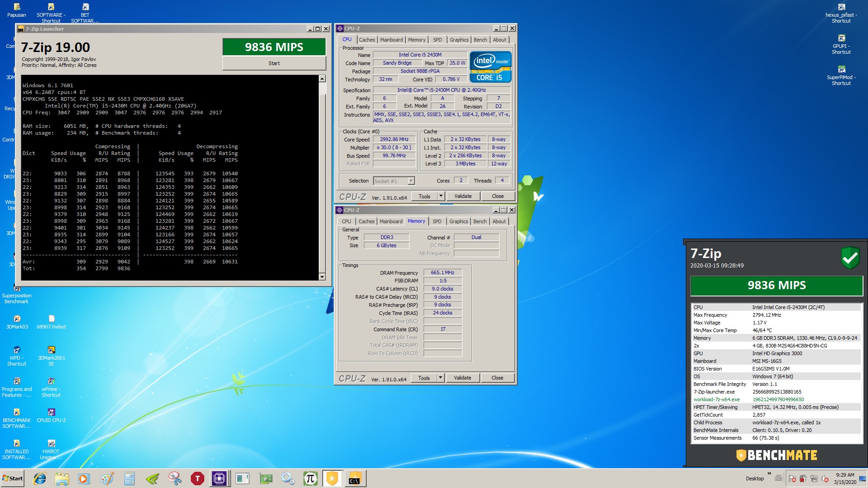The width and height of the screenshot is (868, 488).
Task: Launch Windows Media Player from taskbar
Action: [x=84, y=479]
